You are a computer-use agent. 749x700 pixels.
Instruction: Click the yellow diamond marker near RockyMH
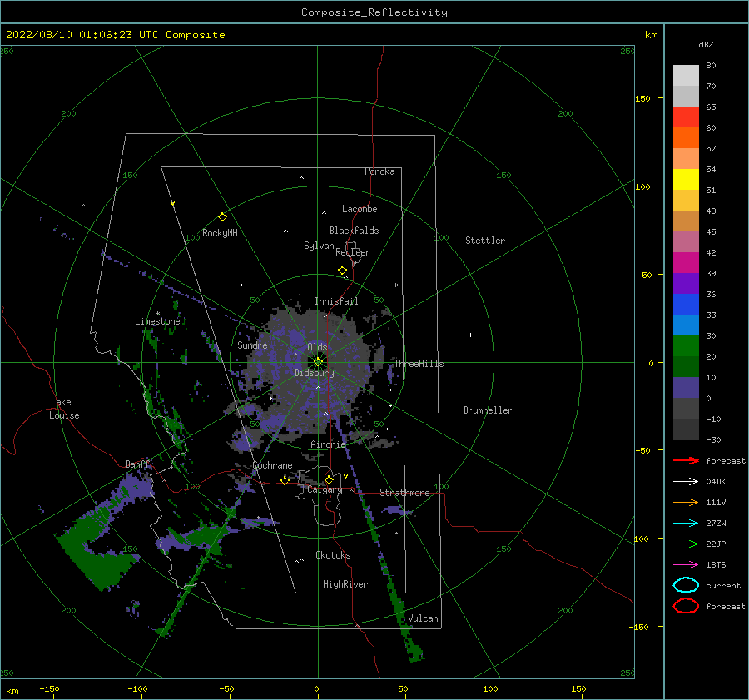pyautogui.click(x=222, y=217)
